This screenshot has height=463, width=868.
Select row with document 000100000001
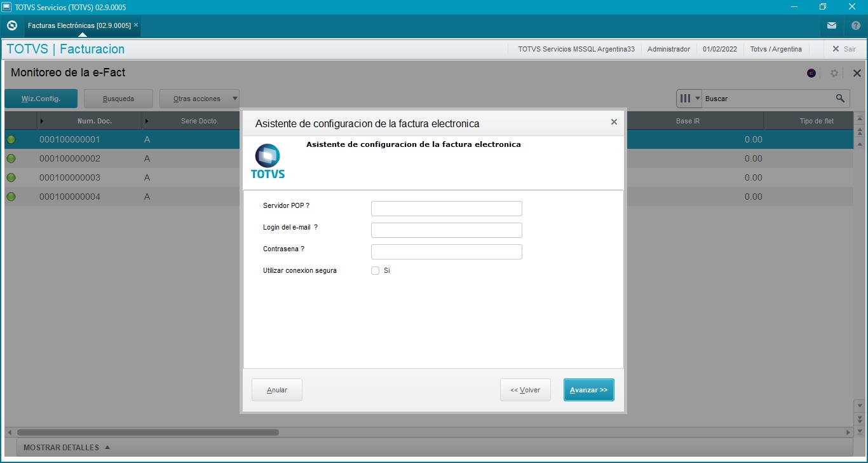pyautogui.click(x=428, y=139)
